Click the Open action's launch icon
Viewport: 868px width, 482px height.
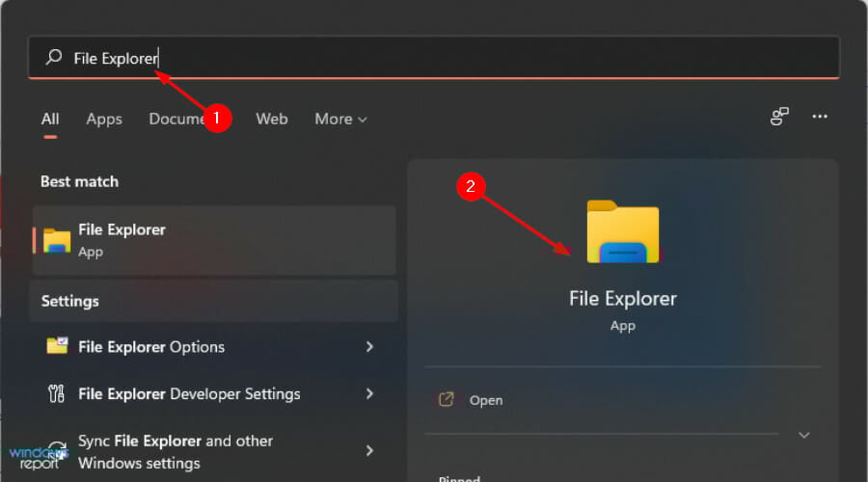pos(447,399)
